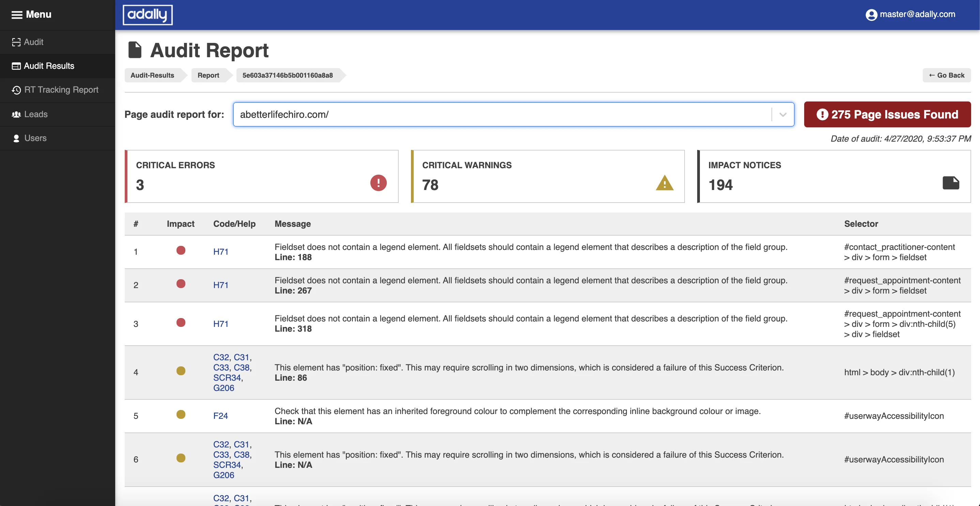Click the Go Back button
The image size is (980, 506).
click(946, 75)
